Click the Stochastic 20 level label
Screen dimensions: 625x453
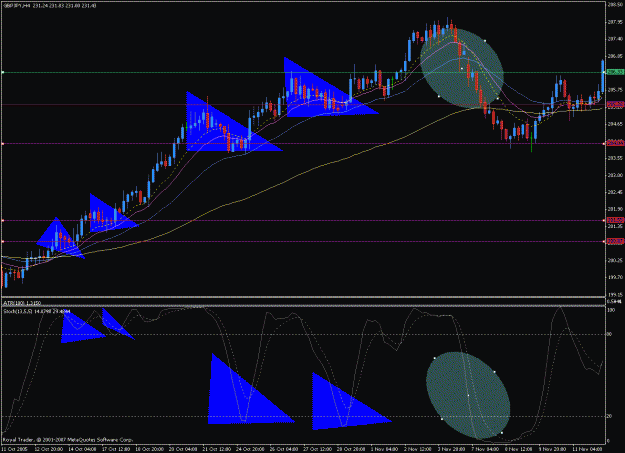point(609,416)
